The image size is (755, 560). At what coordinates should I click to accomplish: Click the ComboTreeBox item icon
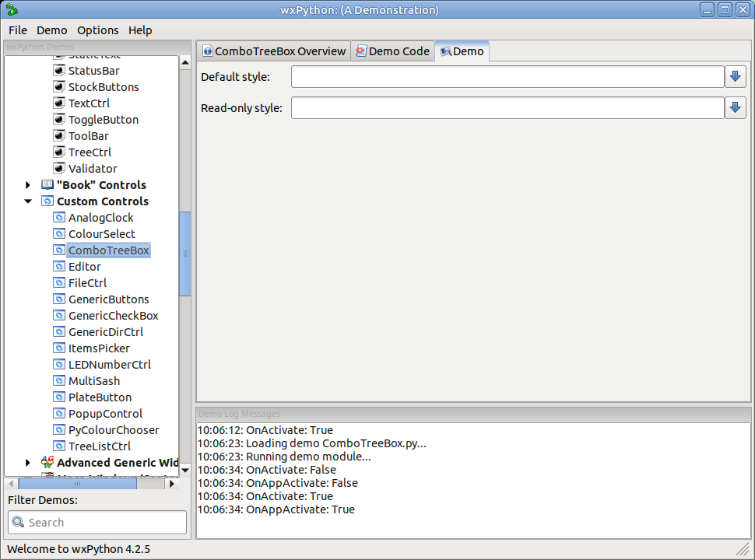[58, 250]
